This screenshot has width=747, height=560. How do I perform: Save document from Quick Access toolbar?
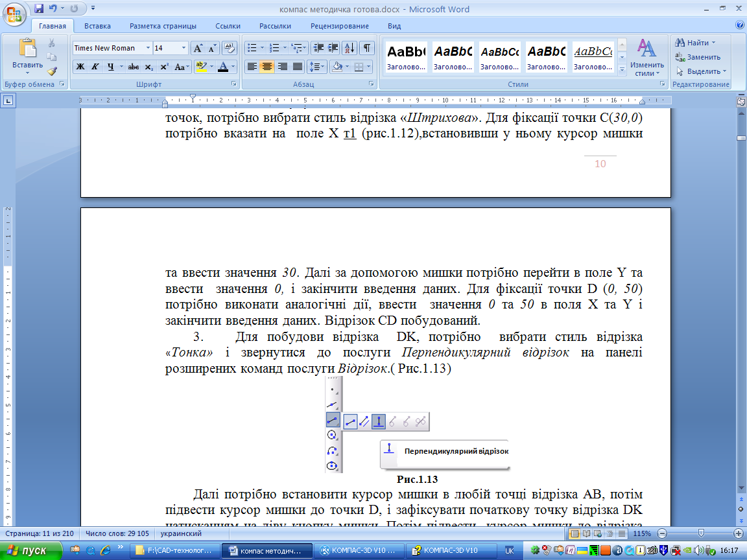pos(39,8)
